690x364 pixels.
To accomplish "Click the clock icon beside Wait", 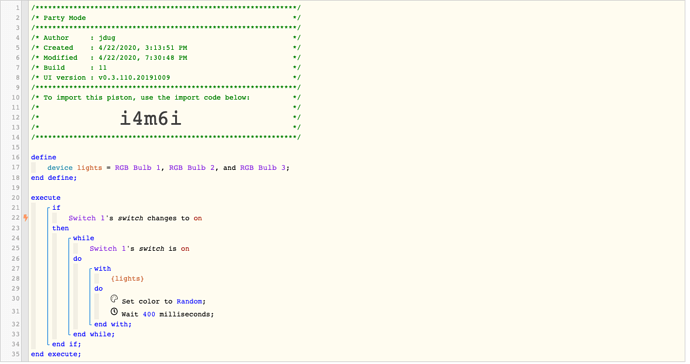I will pyautogui.click(x=114, y=312).
